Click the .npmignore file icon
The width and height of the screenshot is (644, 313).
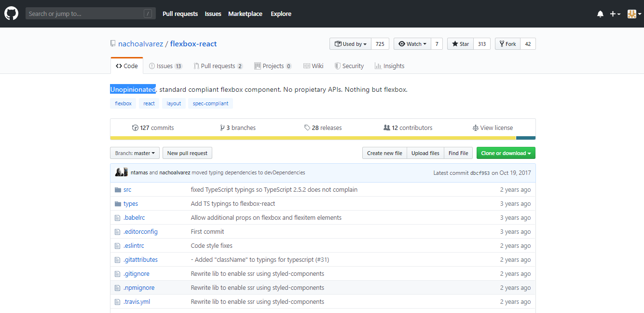(117, 288)
